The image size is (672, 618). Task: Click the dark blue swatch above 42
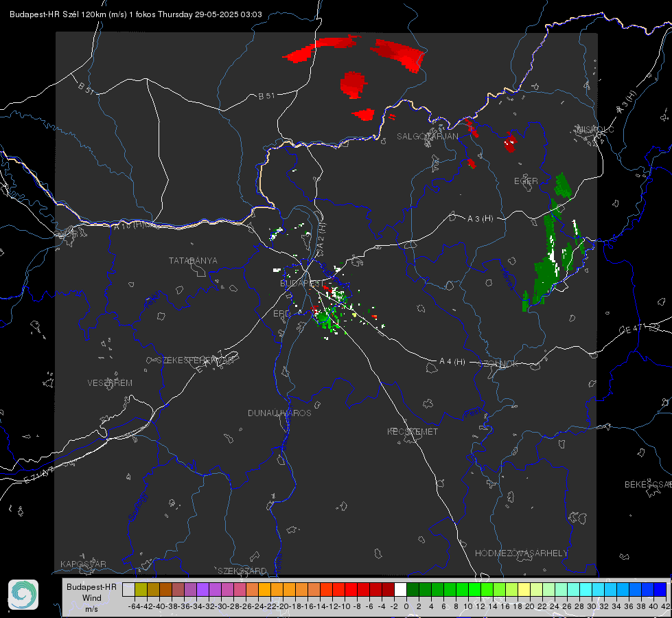[660, 589]
